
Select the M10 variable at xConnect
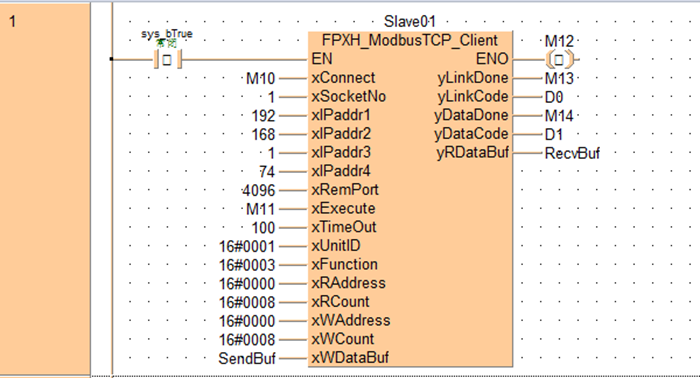click(x=260, y=79)
